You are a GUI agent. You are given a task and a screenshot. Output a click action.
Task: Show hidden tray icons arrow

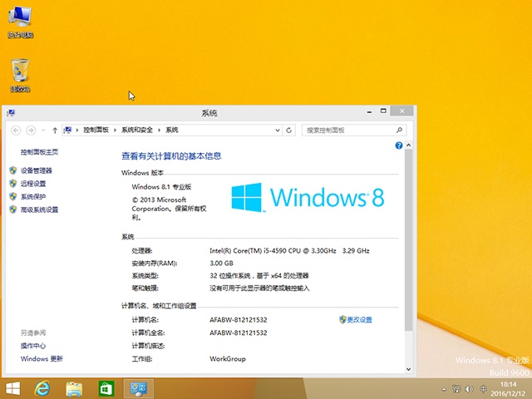444,389
